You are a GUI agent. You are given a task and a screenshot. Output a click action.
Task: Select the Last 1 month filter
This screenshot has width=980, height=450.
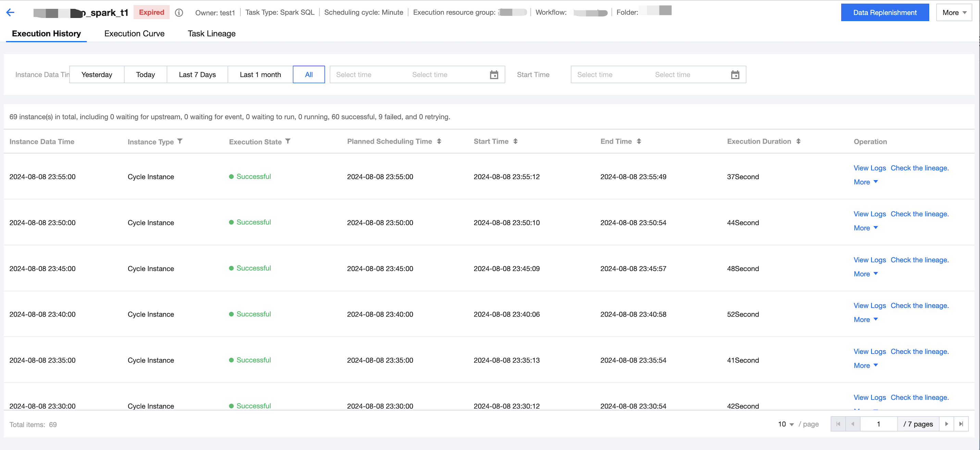click(260, 75)
